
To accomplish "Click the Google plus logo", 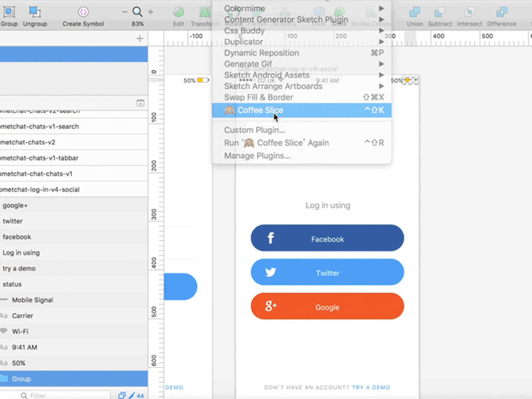I will tap(271, 306).
